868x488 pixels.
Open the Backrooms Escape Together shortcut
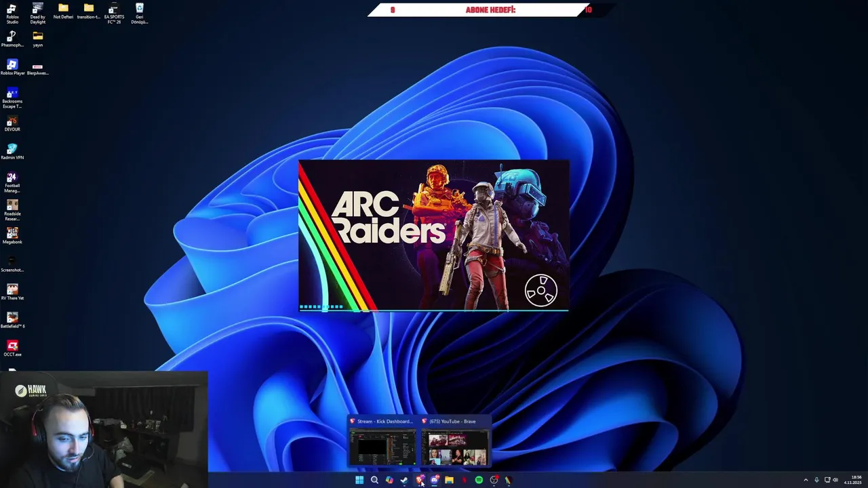pos(12,98)
